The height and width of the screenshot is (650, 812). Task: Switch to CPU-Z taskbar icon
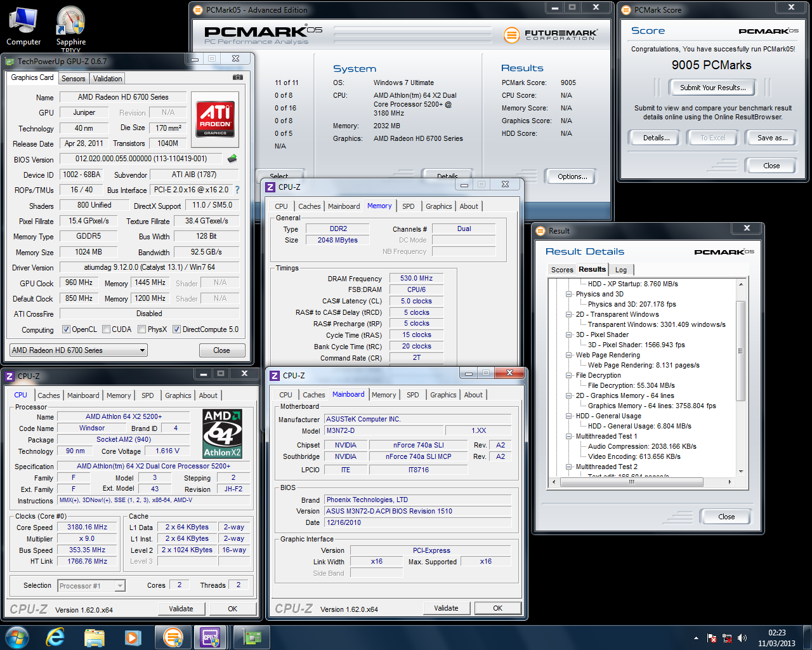[x=211, y=637]
